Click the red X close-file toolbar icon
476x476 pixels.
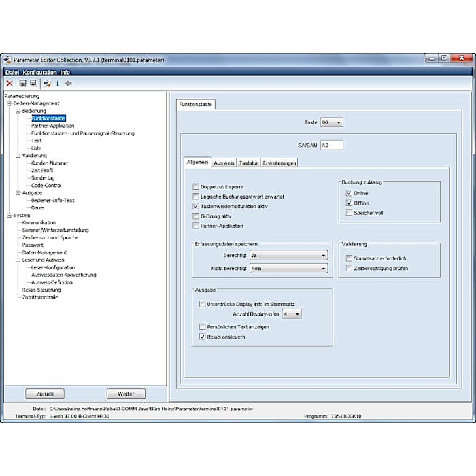(10, 83)
